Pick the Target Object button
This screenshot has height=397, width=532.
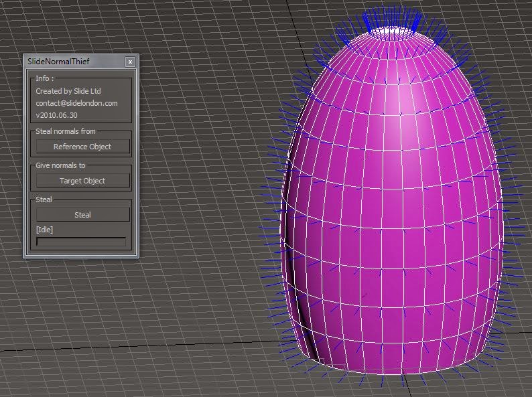(x=82, y=181)
